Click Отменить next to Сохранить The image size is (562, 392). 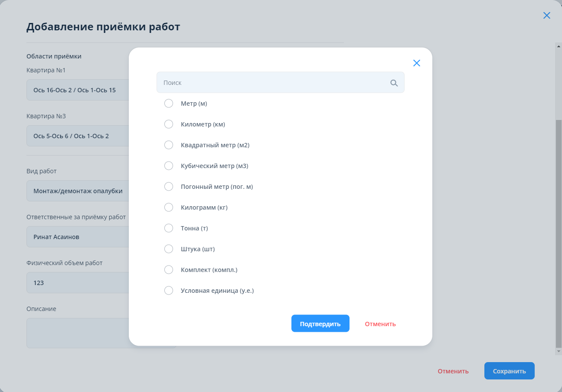[453, 371]
